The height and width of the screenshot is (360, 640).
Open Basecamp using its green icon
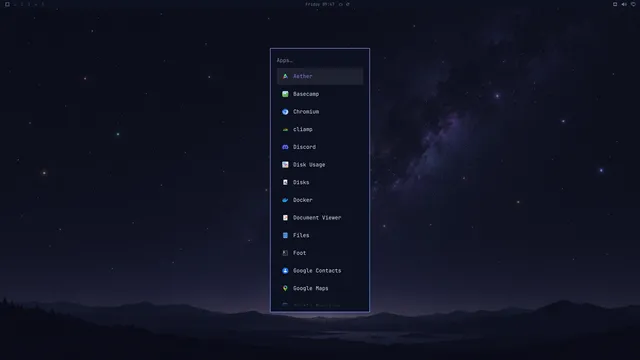pyautogui.click(x=285, y=94)
